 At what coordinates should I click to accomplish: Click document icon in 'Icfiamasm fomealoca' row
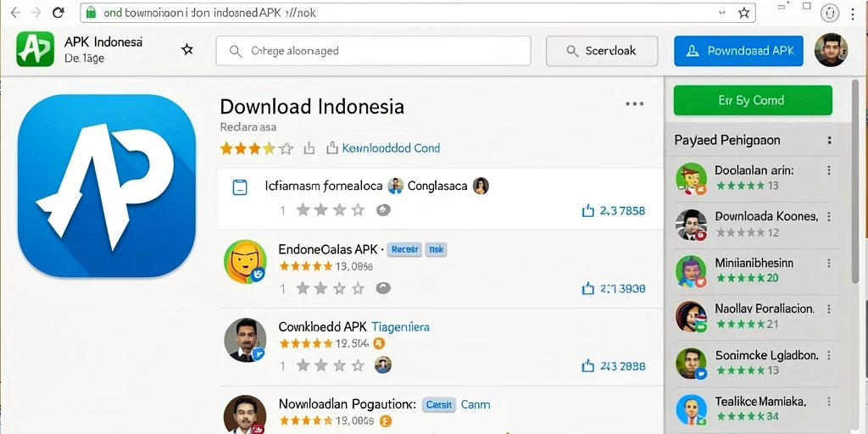tap(239, 187)
